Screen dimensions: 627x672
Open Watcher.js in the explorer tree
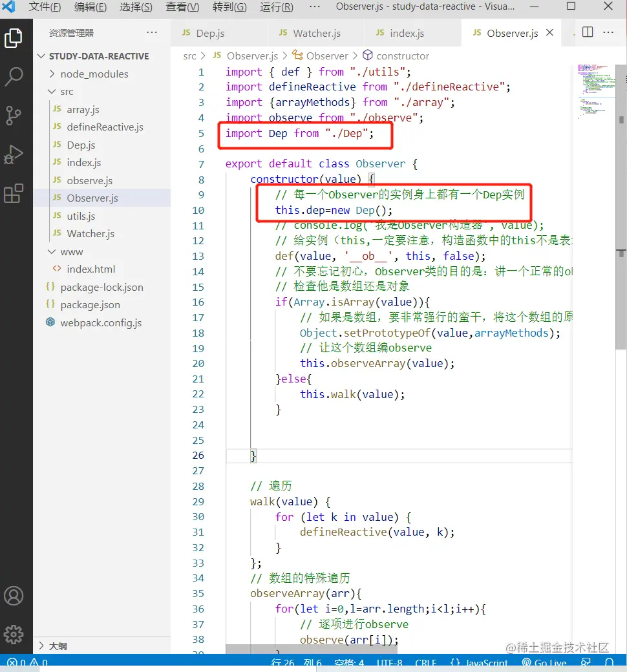pyautogui.click(x=102, y=233)
